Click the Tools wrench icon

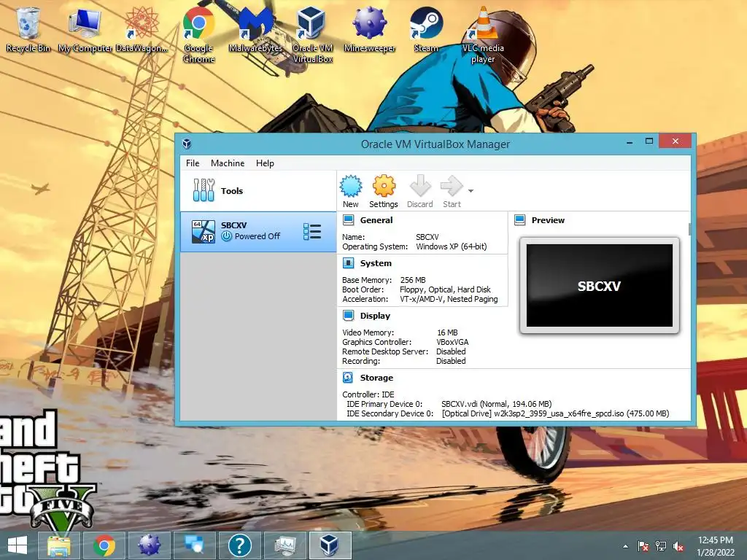(x=204, y=190)
